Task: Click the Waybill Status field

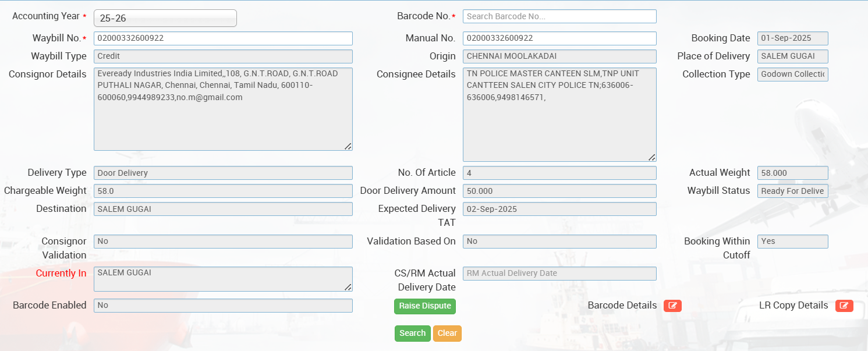Action: 792,191
